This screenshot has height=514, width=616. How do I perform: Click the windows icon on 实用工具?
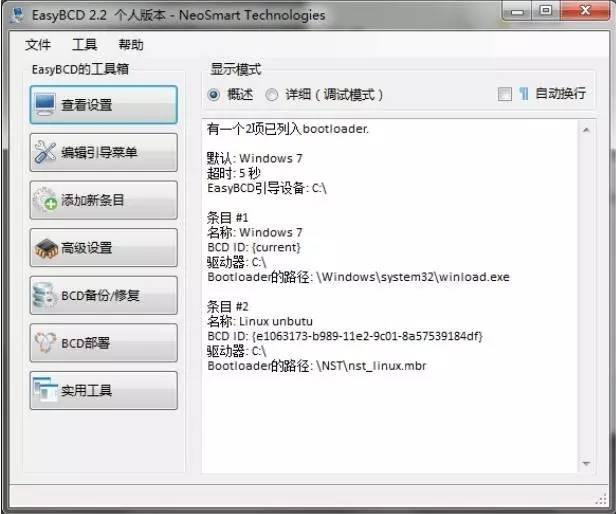pos(45,390)
